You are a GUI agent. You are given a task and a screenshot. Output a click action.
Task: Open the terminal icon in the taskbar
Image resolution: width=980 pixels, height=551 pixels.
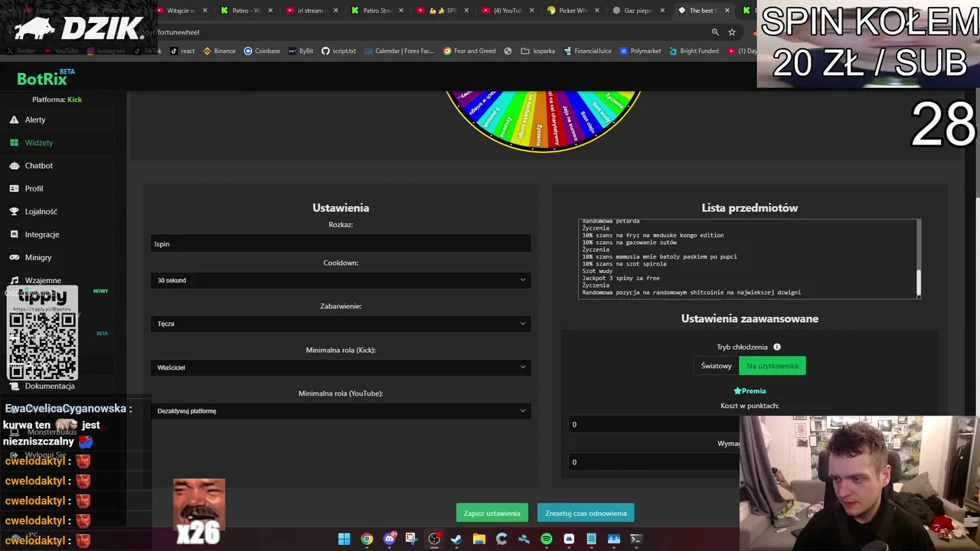click(x=636, y=539)
